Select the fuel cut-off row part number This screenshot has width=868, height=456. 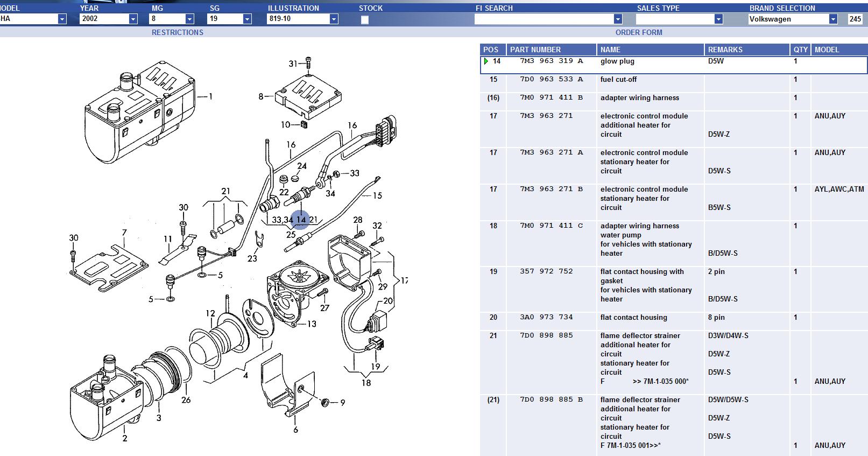pos(551,79)
